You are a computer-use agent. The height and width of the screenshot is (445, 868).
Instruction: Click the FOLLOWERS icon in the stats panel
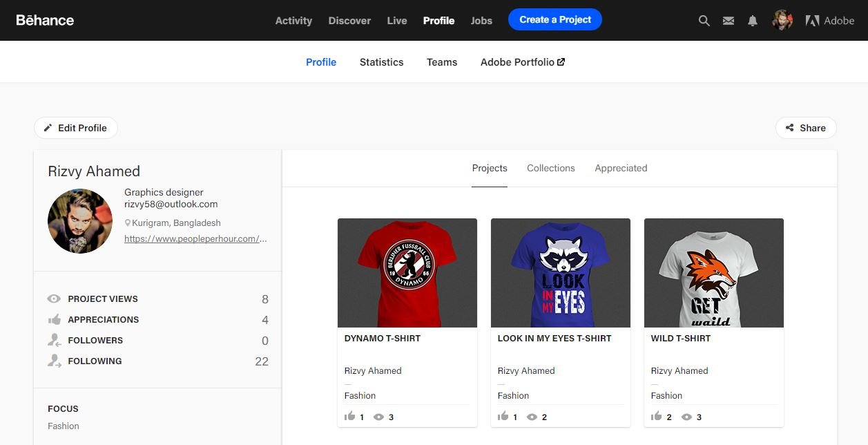pyautogui.click(x=53, y=340)
